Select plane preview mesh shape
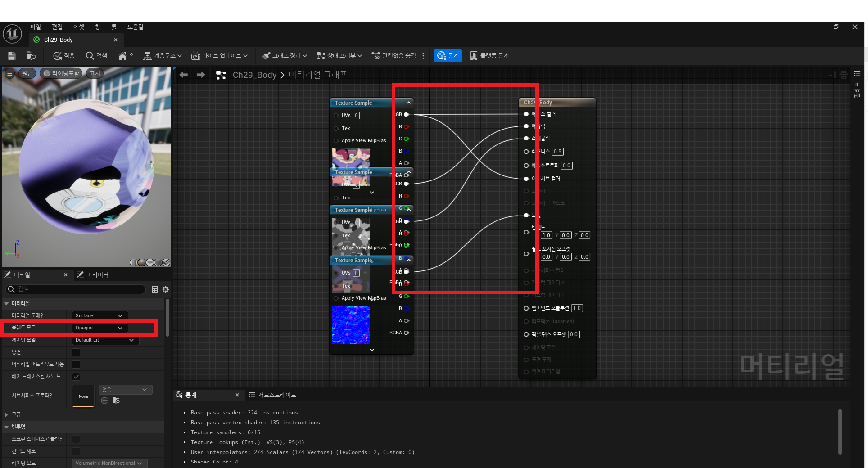The height and width of the screenshot is (468, 868). tap(150, 262)
